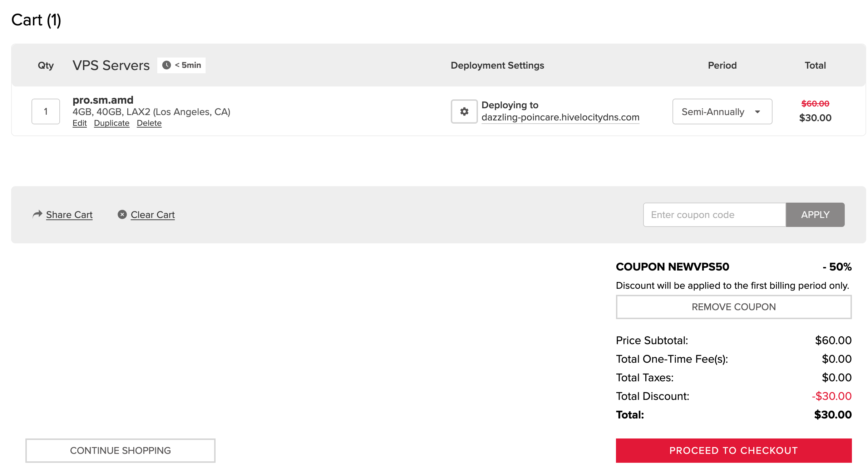Click the Price Subtotal $60.00 value
This screenshot has width=868, height=476.
coord(833,341)
